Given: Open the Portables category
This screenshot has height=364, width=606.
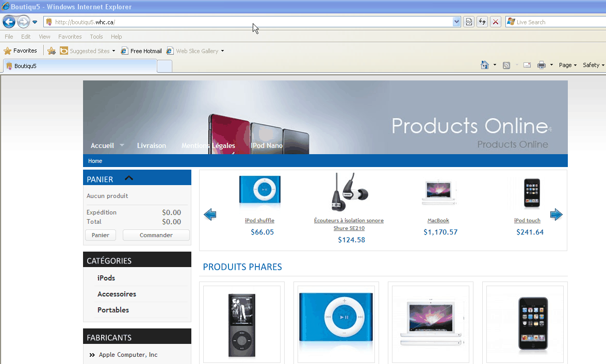Looking at the screenshot, I should click(x=113, y=310).
